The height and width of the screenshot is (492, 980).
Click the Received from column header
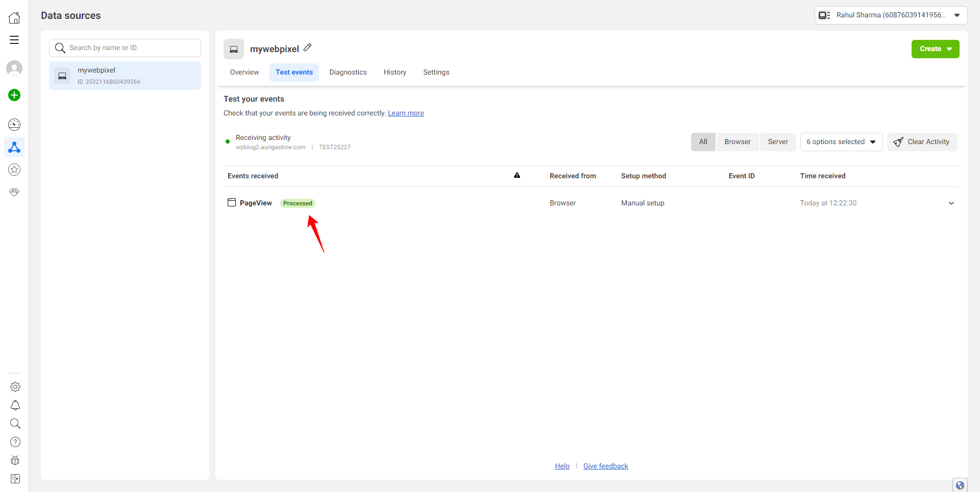tap(573, 176)
